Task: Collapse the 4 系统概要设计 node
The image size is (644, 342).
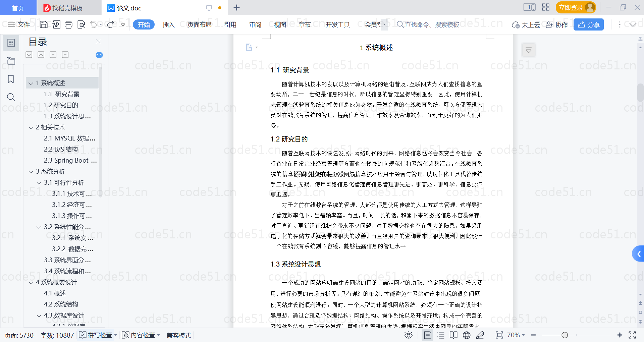Action: (31, 283)
